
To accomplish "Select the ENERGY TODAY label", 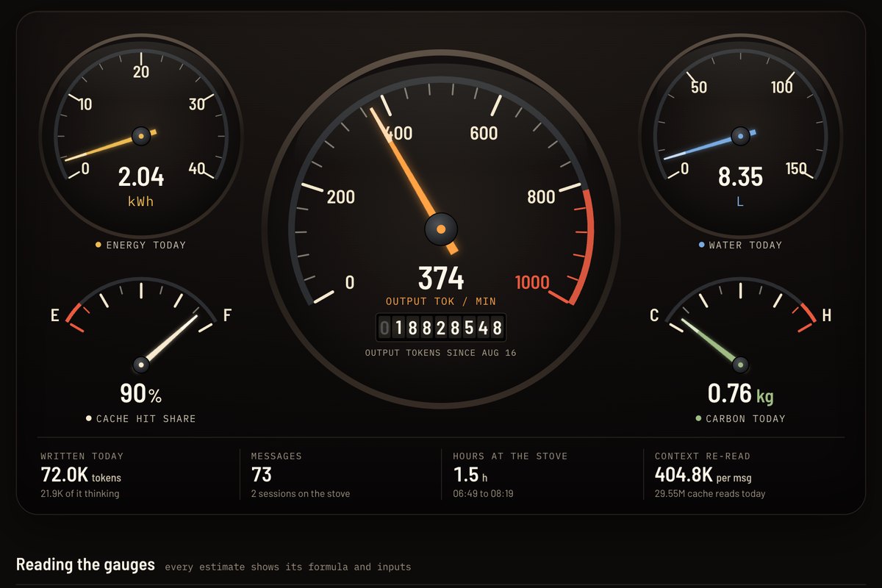I will click(146, 245).
